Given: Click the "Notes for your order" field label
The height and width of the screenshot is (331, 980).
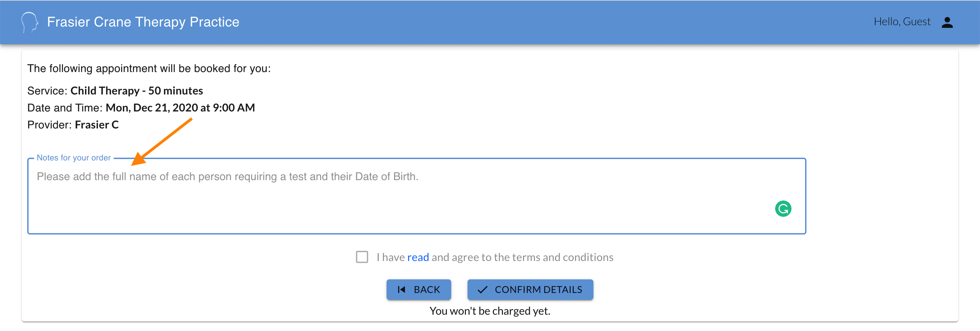Looking at the screenshot, I should click(x=73, y=158).
